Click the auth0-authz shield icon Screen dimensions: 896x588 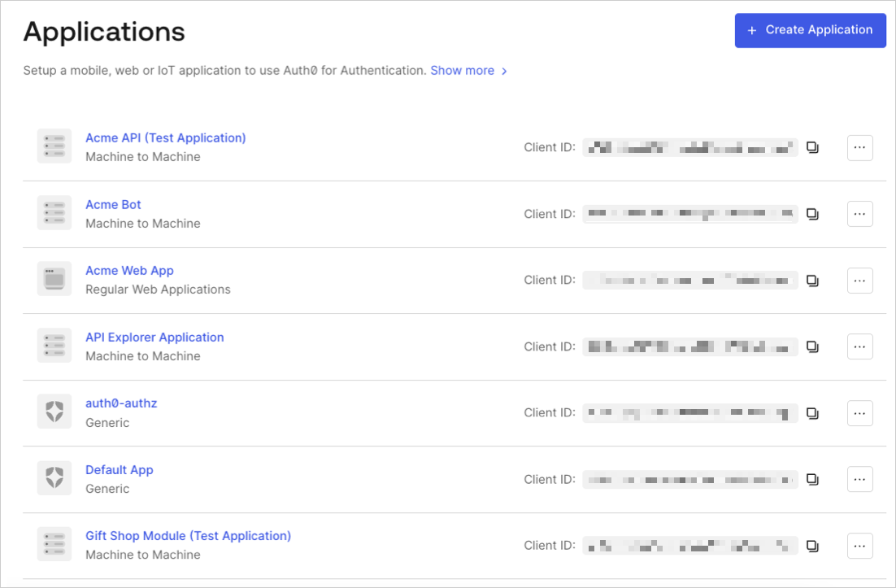[x=54, y=412]
